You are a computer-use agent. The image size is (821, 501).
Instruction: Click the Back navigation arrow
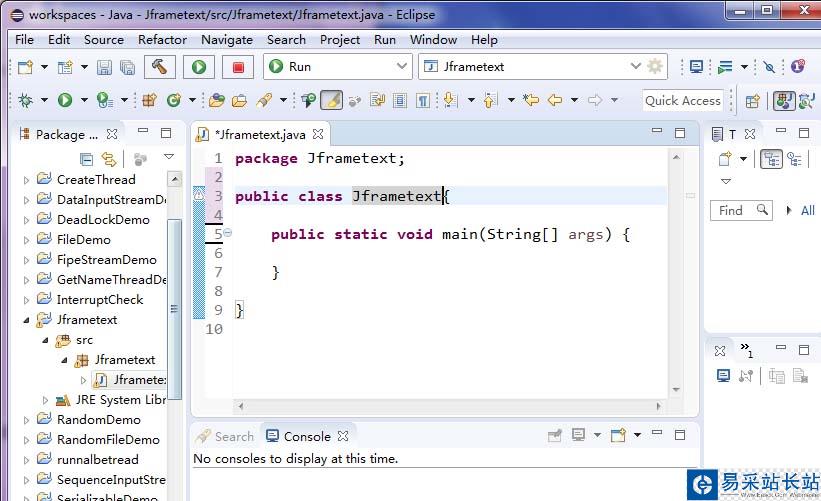555,99
